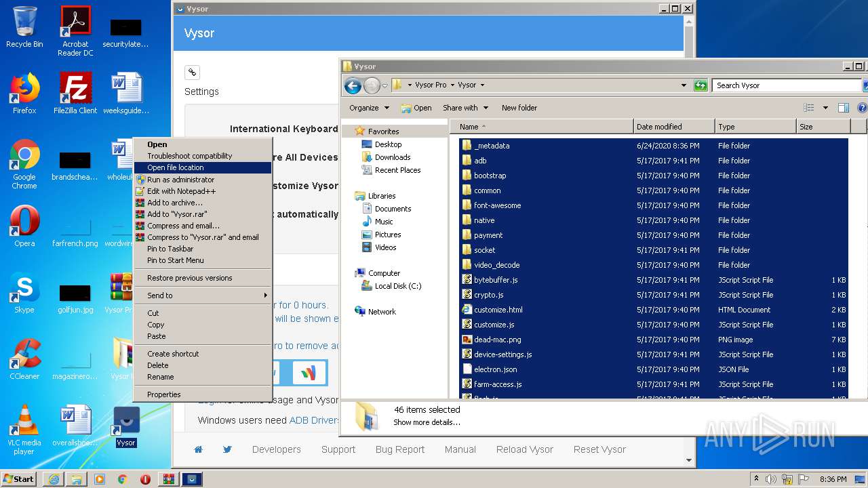Screen dimensions: 868x488
Task: Open weeksguide document on desktop
Action: pyautogui.click(x=126, y=94)
